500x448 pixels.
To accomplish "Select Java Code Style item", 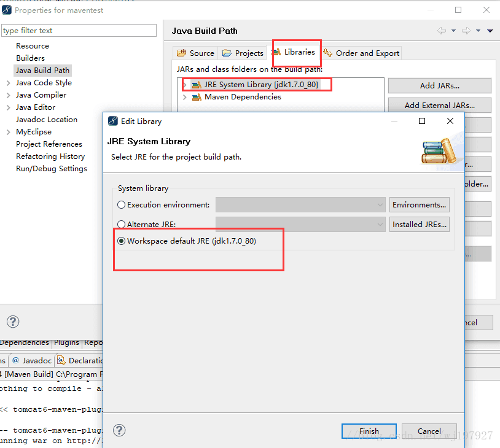I will pos(44,83).
